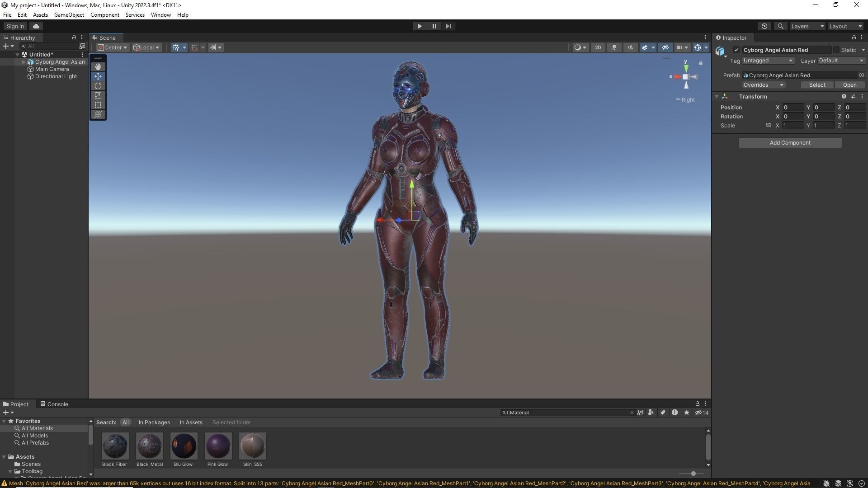Filter Project search by type
This screenshot has width=868, height=488.
[x=651, y=413]
